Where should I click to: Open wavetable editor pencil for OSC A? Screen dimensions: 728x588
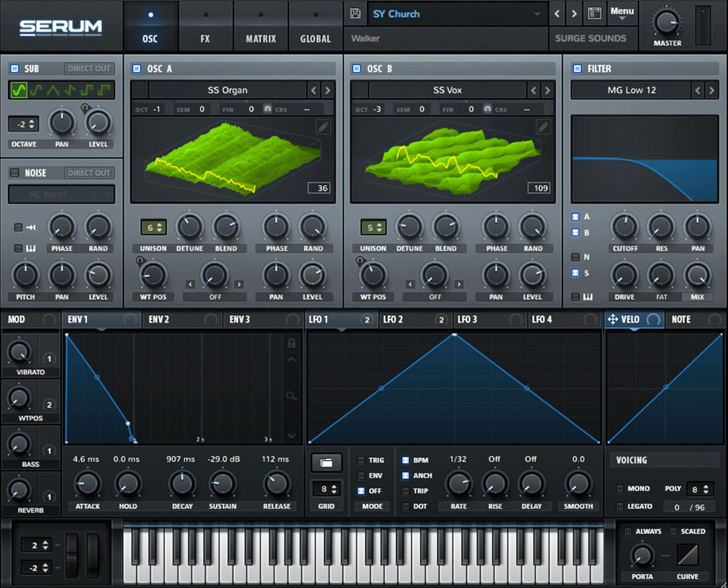323,127
